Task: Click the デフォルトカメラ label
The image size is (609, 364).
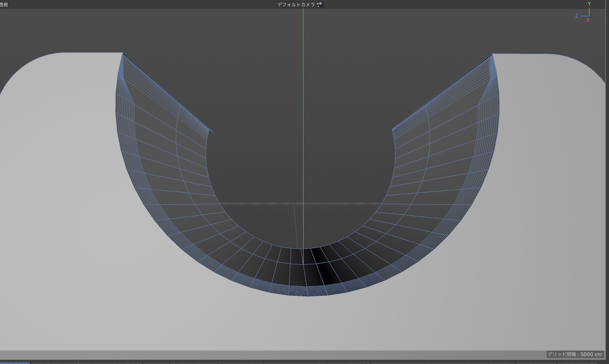Action: point(296,5)
